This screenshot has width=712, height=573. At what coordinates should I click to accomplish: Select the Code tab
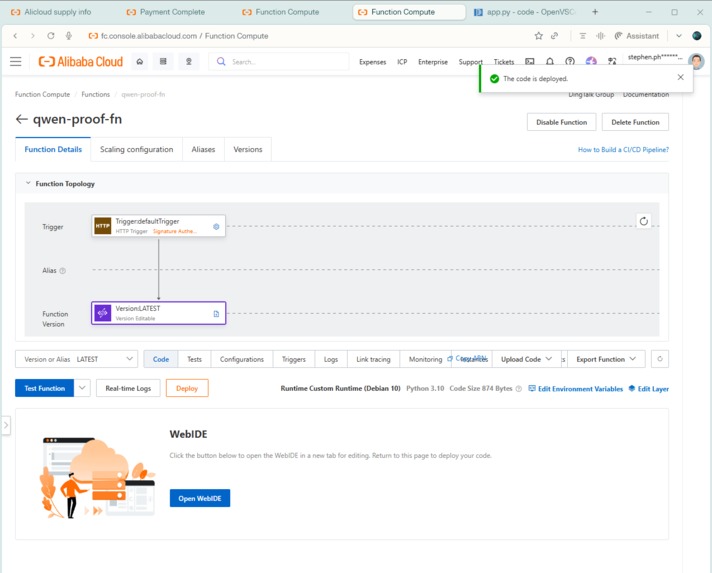pos(161,359)
